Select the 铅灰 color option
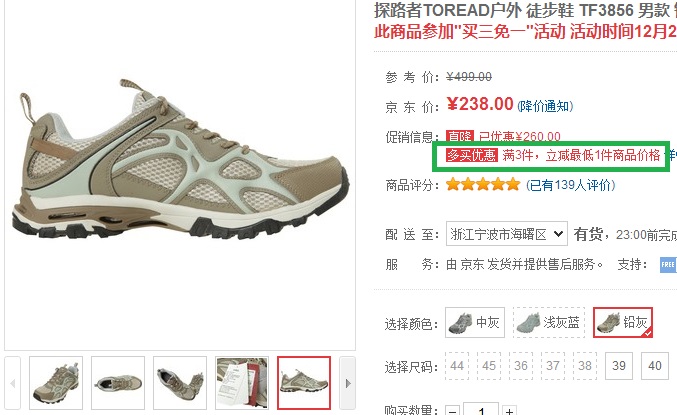The image size is (677, 415). [623, 323]
